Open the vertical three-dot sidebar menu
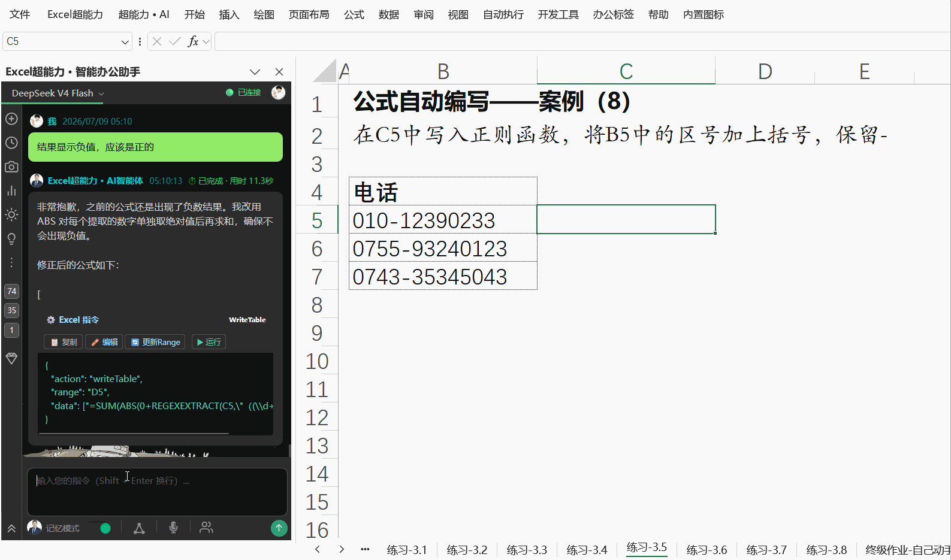The height and width of the screenshot is (560, 951). (11, 262)
